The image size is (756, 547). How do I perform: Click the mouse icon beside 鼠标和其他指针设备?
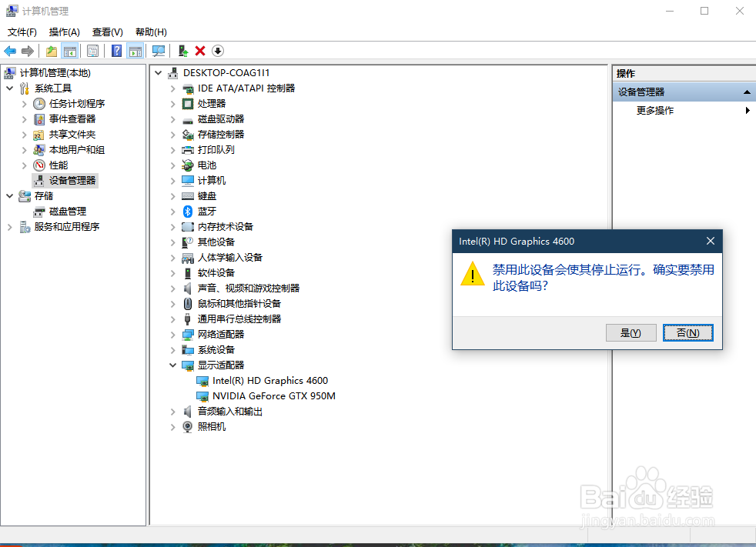pyautogui.click(x=188, y=304)
